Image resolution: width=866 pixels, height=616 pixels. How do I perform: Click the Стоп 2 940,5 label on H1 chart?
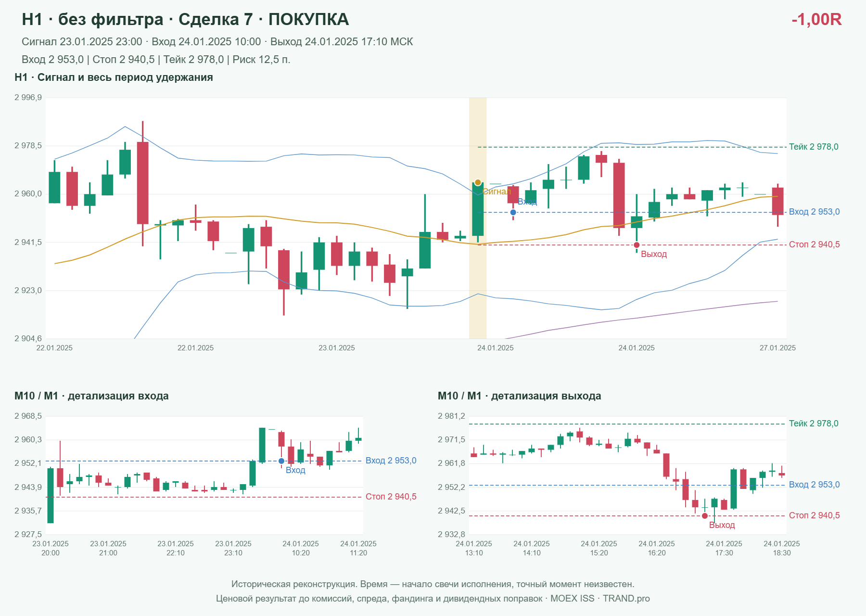coord(814,244)
